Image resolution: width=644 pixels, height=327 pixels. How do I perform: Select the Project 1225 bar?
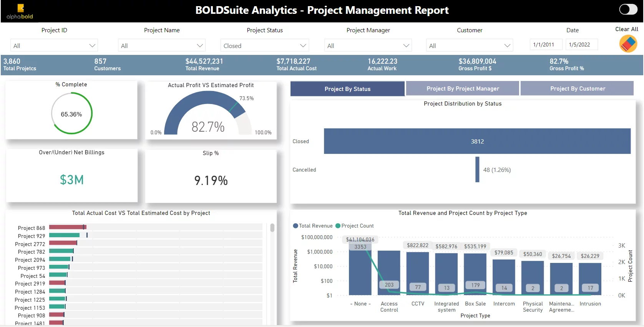[57, 298]
